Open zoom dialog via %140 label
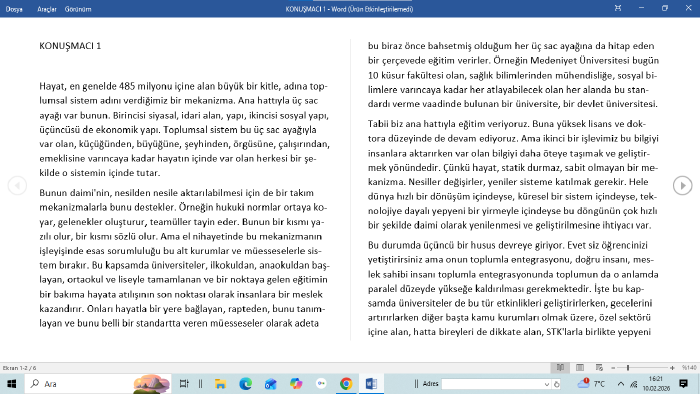700x394 pixels. pos(689,368)
